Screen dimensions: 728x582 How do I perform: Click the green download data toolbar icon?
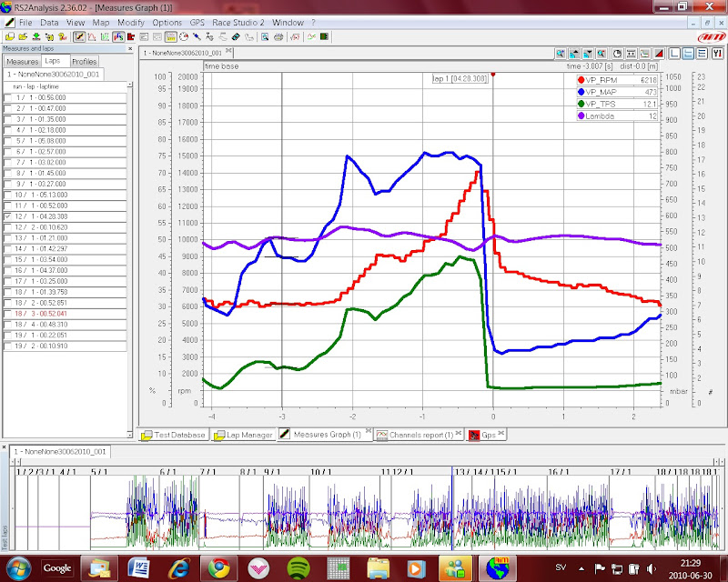(x=35, y=36)
